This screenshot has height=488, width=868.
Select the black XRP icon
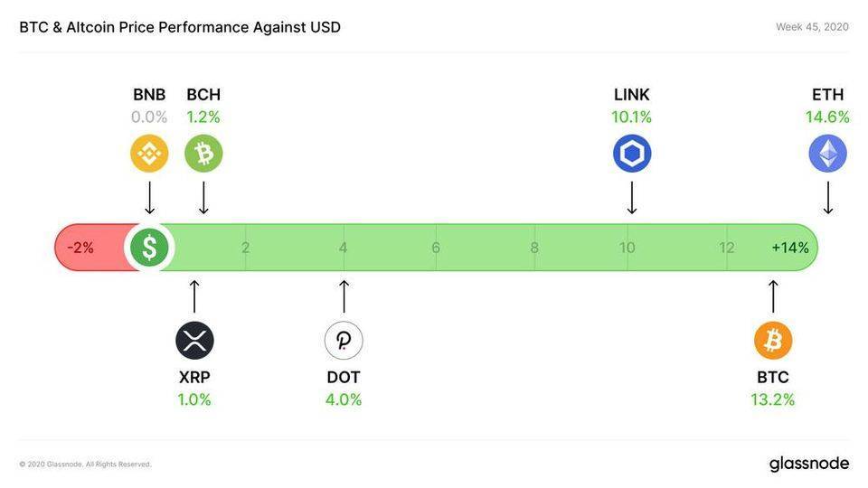(x=194, y=341)
